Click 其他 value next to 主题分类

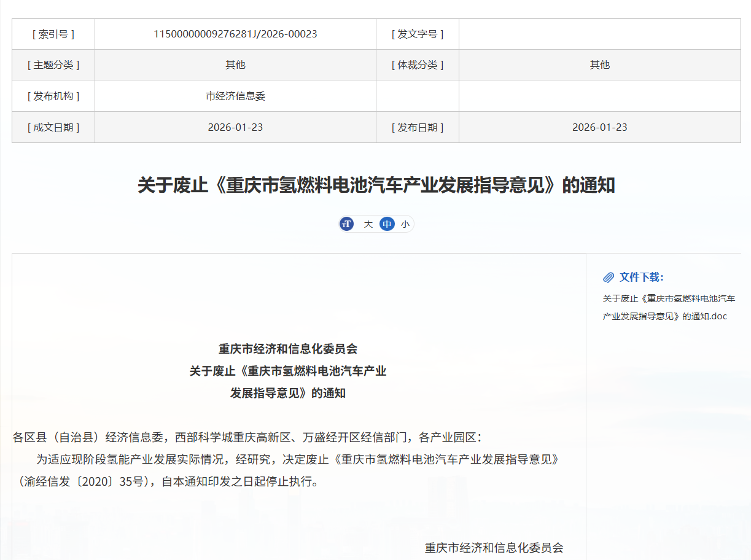click(235, 65)
